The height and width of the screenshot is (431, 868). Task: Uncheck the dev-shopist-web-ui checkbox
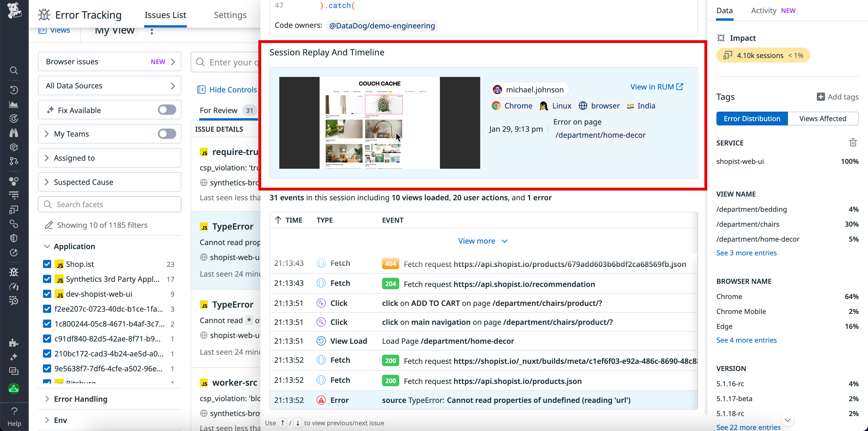[47, 294]
